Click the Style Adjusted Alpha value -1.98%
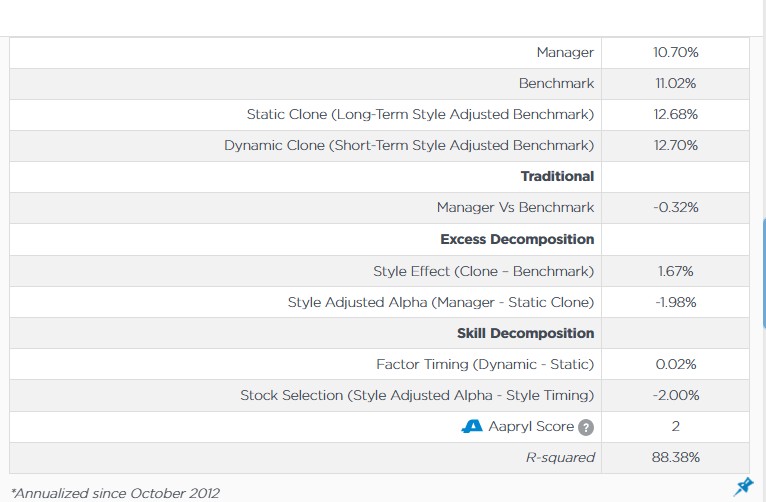Viewport: 766px width, 502px height. click(676, 302)
